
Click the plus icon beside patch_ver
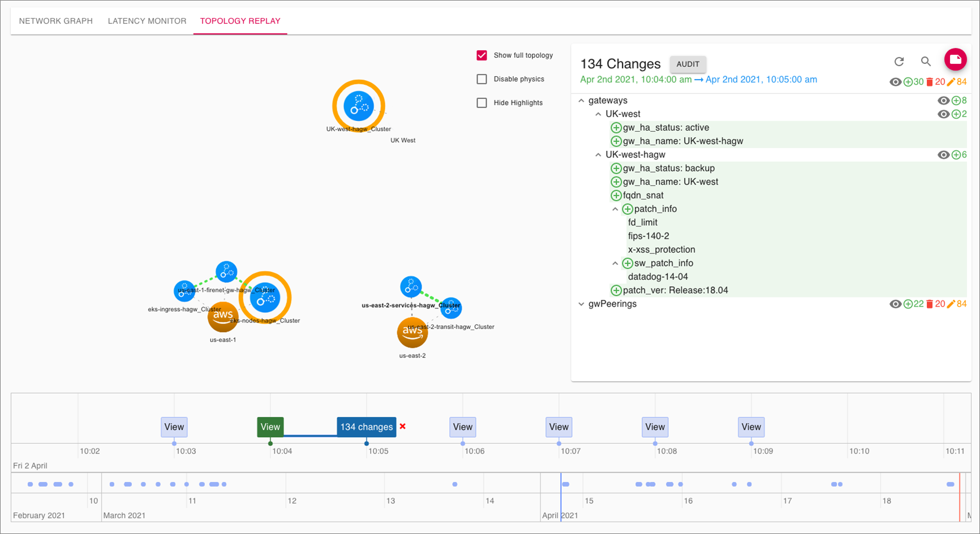click(x=616, y=291)
